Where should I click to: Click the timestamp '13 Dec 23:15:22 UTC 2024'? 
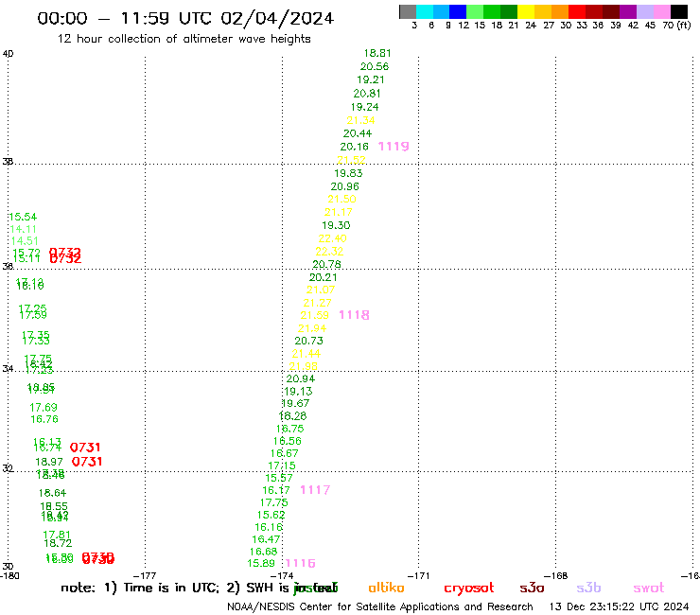coord(619,606)
